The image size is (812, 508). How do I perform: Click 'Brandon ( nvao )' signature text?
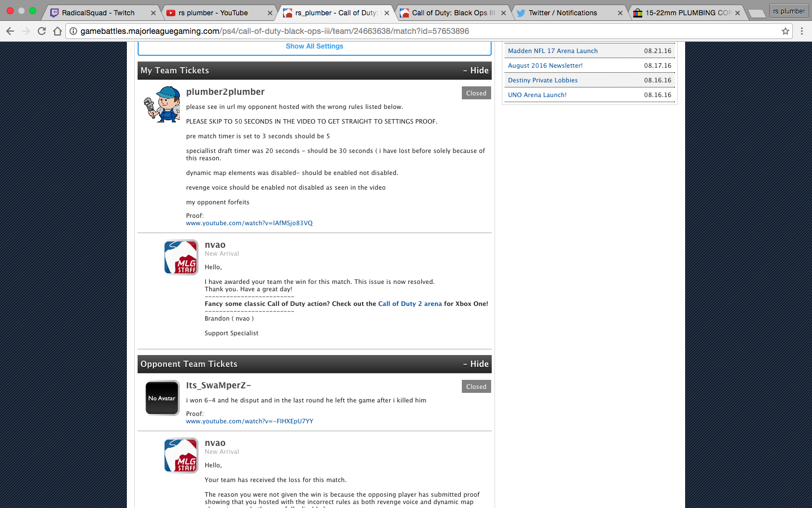[229, 318]
